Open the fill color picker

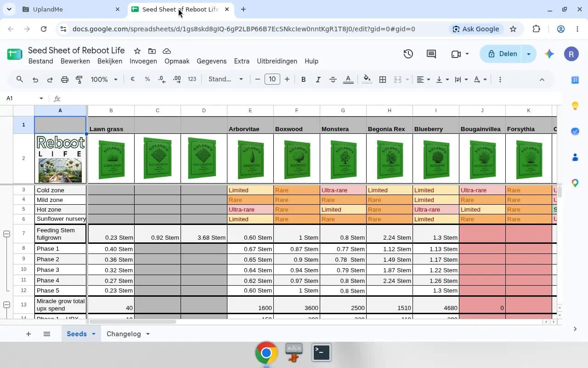point(367,79)
